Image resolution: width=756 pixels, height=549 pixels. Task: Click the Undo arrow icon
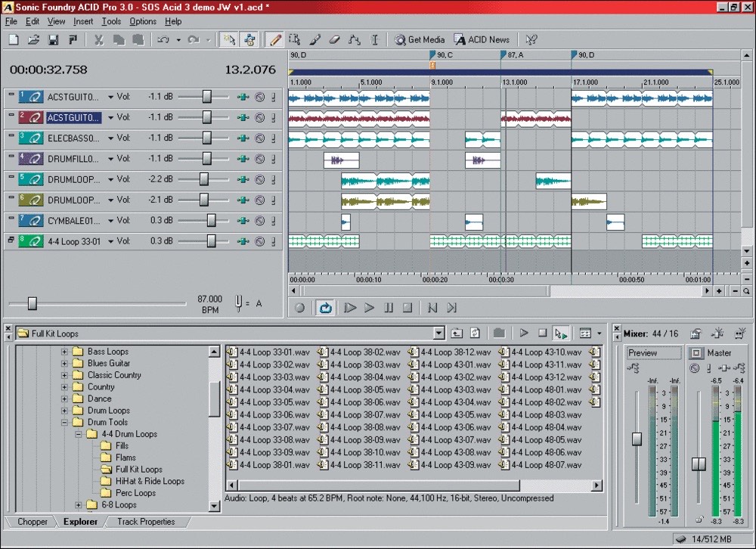click(163, 39)
